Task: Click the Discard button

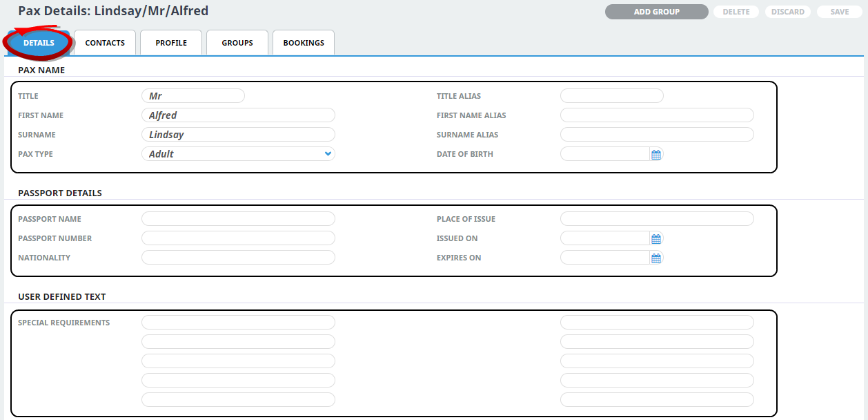Action: [788, 12]
